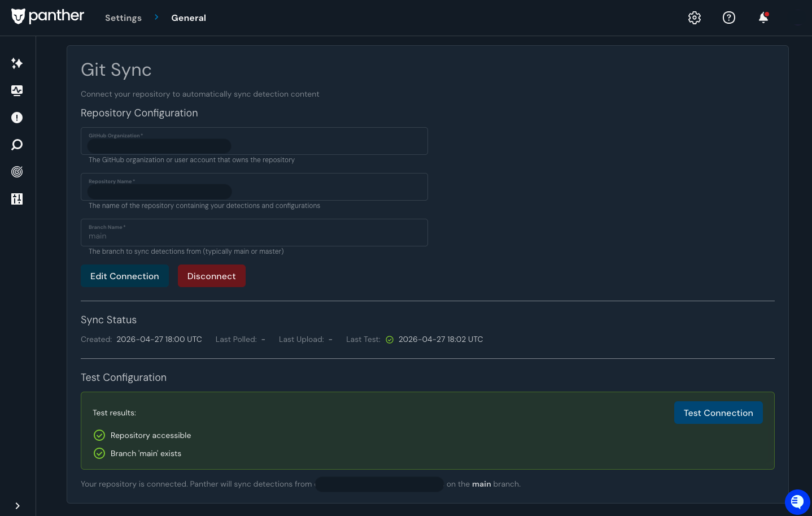
Task: Click '2026-04-27 18:02 UTC' last test timestamp
Action: click(x=441, y=340)
